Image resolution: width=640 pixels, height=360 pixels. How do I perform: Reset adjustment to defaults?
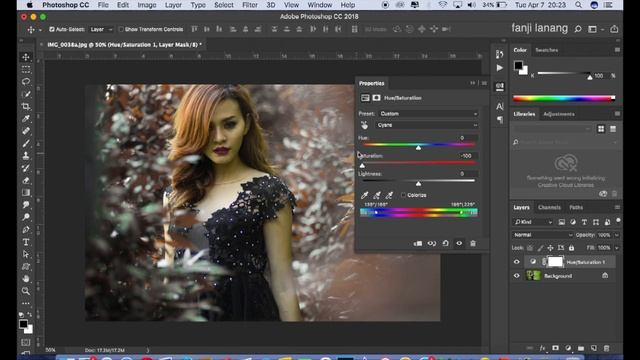click(445, 243)
